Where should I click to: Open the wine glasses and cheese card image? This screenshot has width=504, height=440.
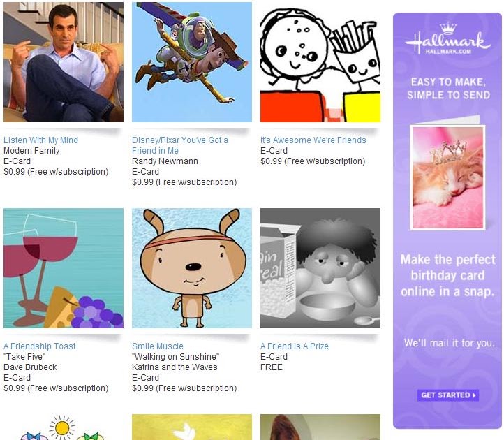click(64, 268)
